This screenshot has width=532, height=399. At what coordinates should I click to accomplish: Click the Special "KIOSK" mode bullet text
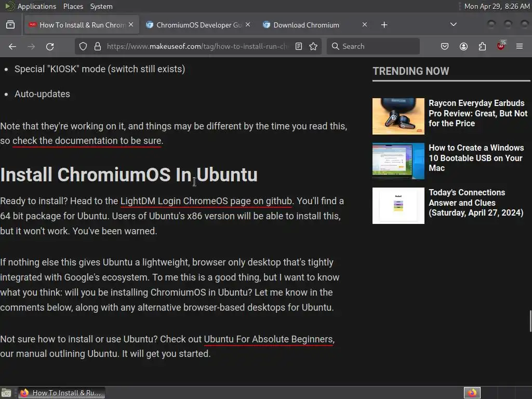[100, 69]
